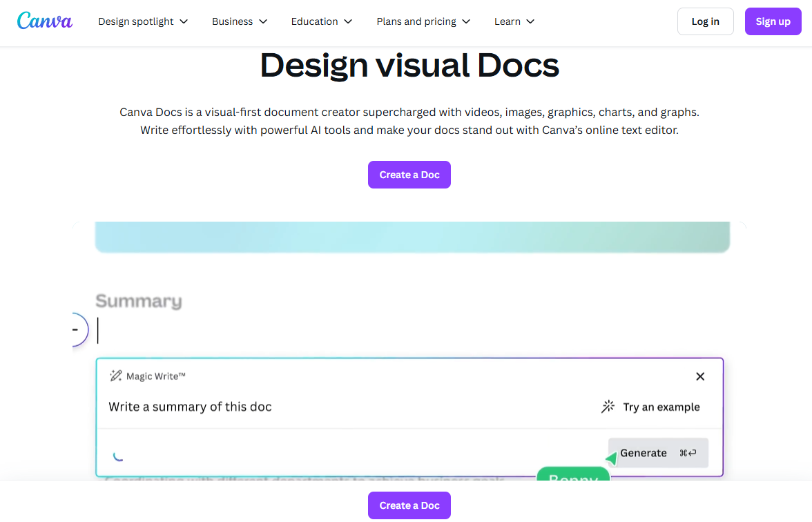This screenshot has height=522, width=812.
Task: Expand the Design spotlight menu
Action: click(x=143, y=21)
